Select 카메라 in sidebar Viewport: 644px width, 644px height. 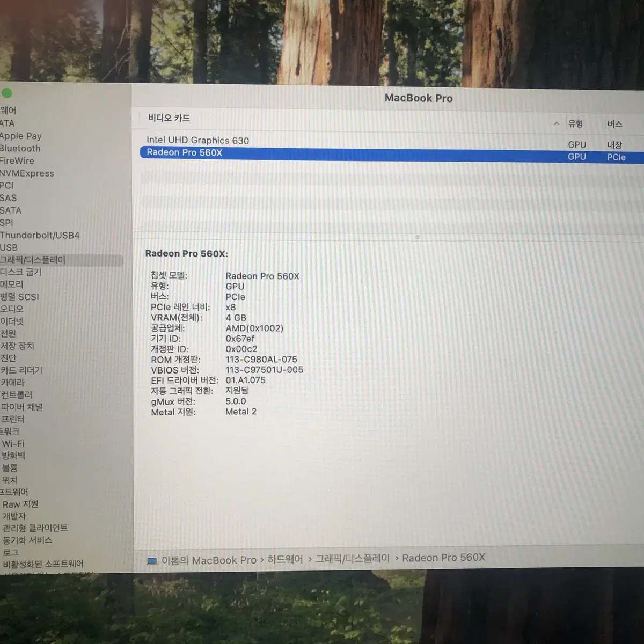tap(12, 383)
